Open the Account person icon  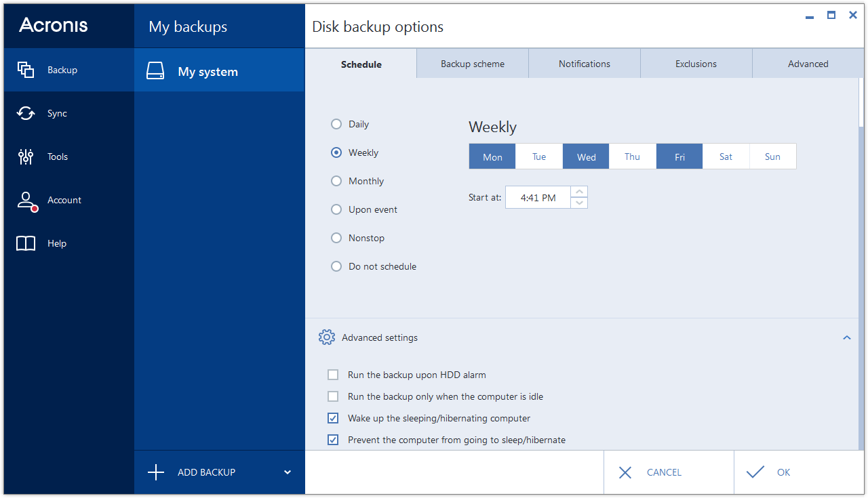26,201
